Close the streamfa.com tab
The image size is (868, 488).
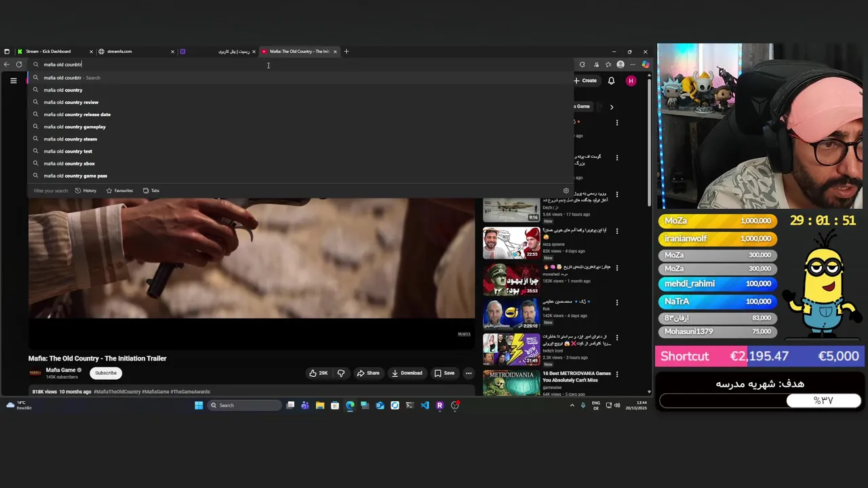(x=172, y=52)
